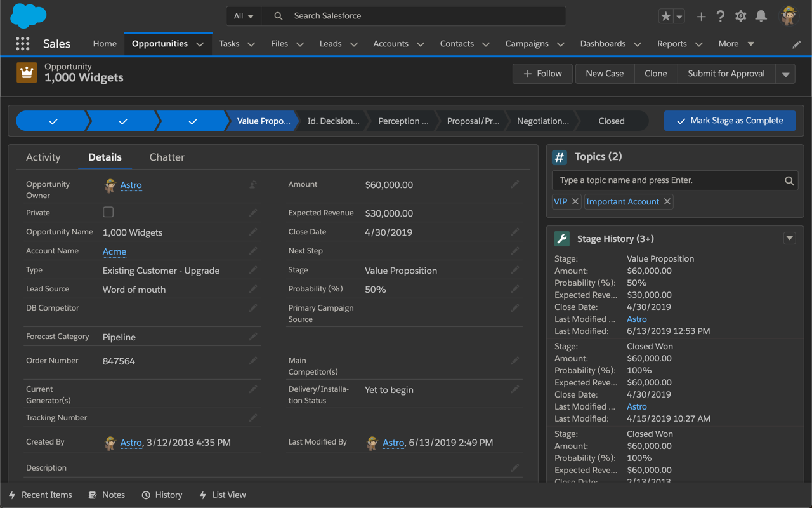Image resolution: width=812 pixels, height=508 pixels.
Task: Select the Id. Decision stage in path
Action: [x=333, y=121]
